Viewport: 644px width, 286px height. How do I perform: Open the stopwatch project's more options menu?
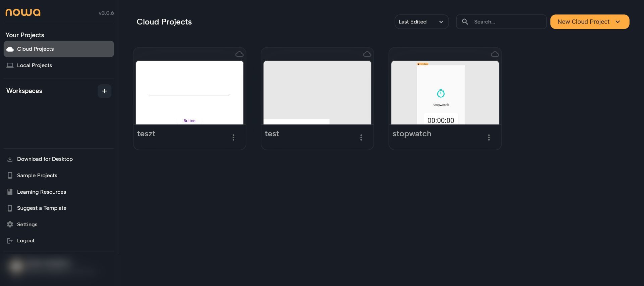point(489,137)
